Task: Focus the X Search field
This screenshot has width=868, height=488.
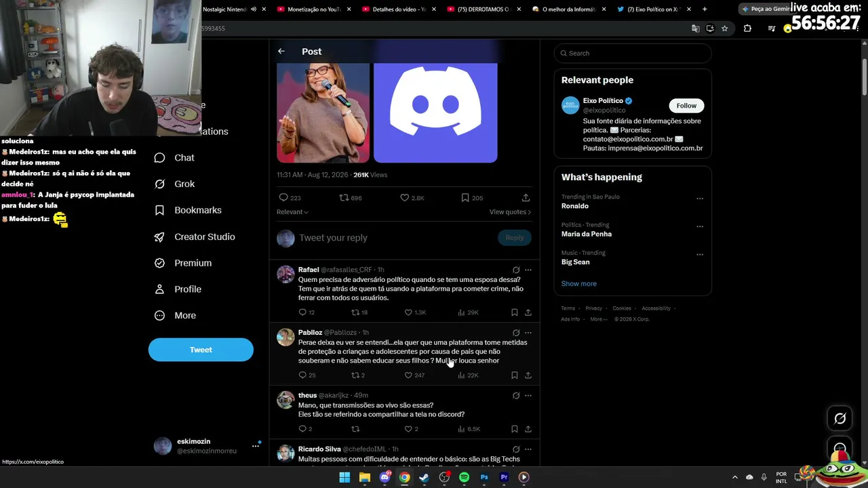Action: [633, 54]
